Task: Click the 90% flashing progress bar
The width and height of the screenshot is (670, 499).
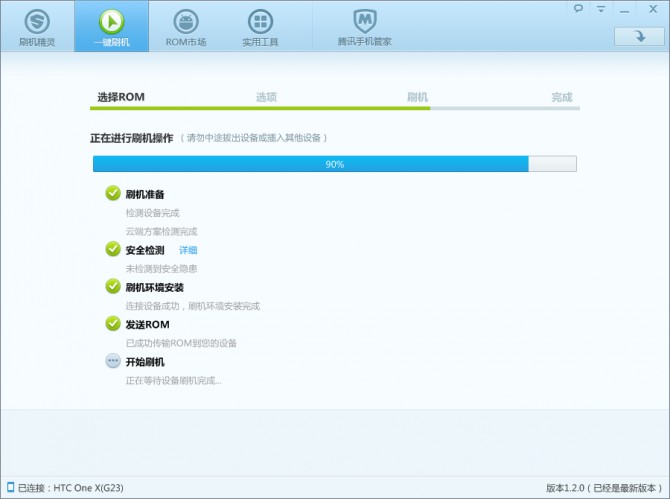Action: pyautogui.click(x=335, y=164)
